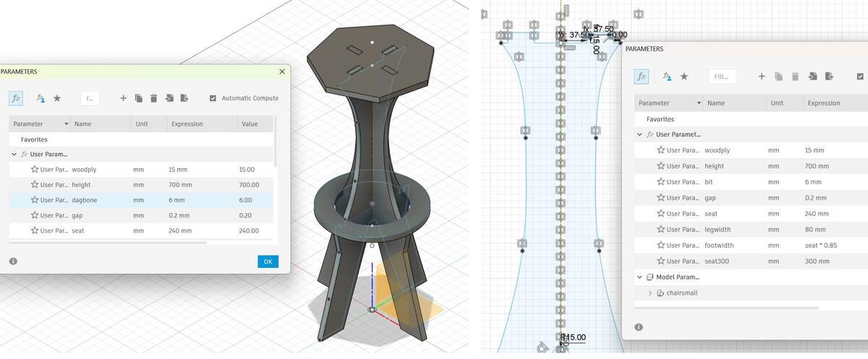Click the parameter usage icon in right Parameters dialog
This screenshot has width=868, height=359.
point(667,76)
